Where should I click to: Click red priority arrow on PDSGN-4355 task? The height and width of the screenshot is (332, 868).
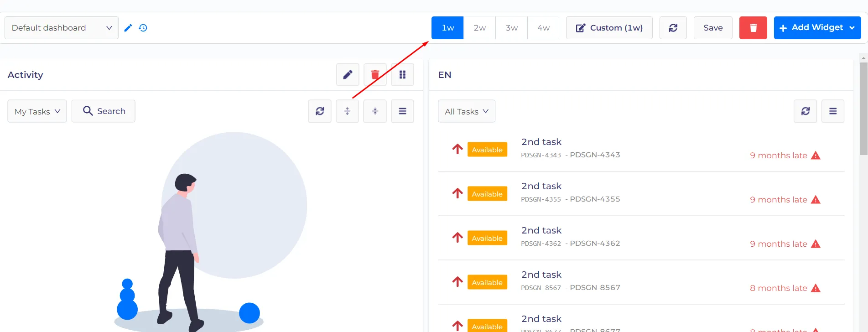[x=457, y=193]
